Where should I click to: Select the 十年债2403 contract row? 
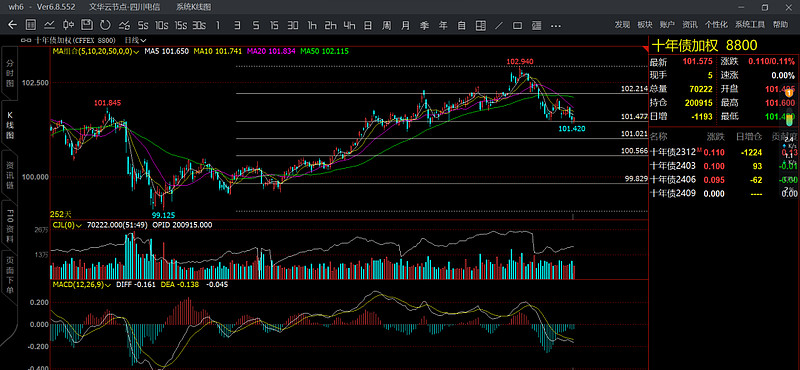tap(723, 165)
